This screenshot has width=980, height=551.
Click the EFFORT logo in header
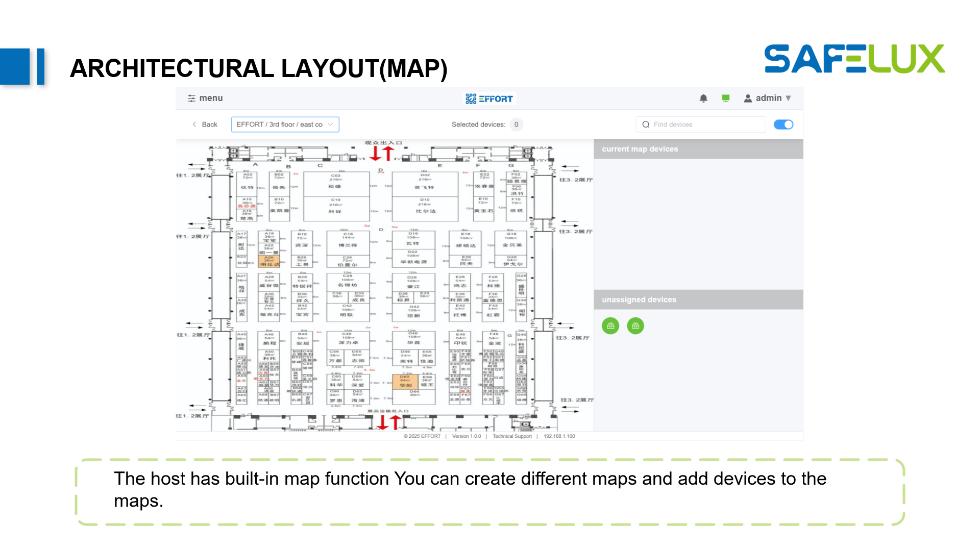[489, 98]
